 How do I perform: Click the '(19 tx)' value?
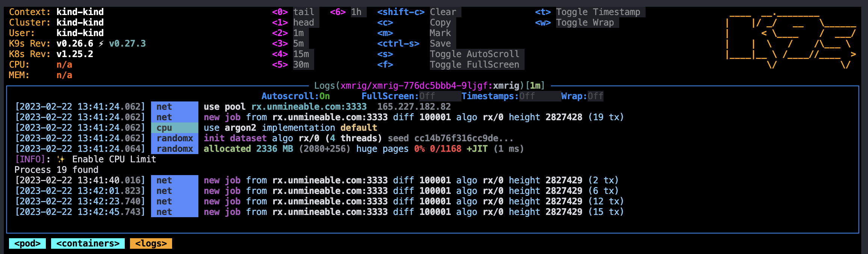(x=606, y=117)
